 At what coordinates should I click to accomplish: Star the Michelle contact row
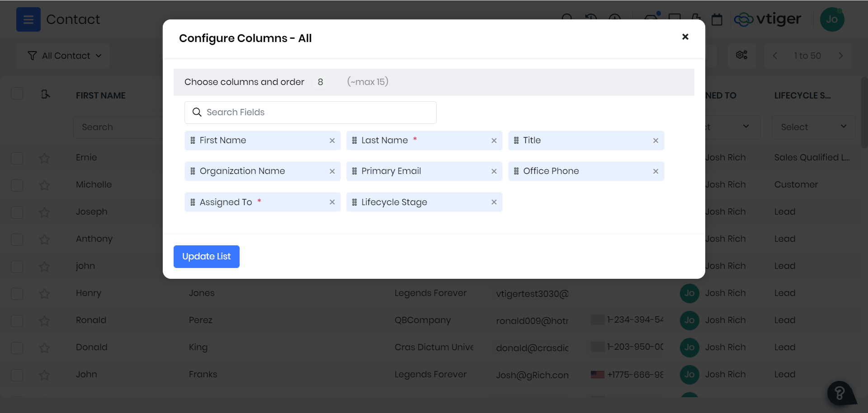tap(44, 185)
